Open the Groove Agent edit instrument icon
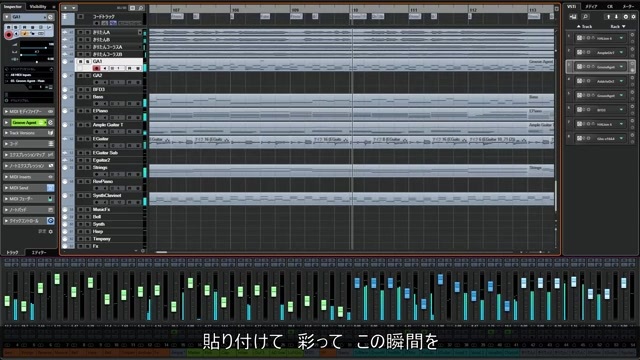The image size is (640, 360). click(51, 122)
